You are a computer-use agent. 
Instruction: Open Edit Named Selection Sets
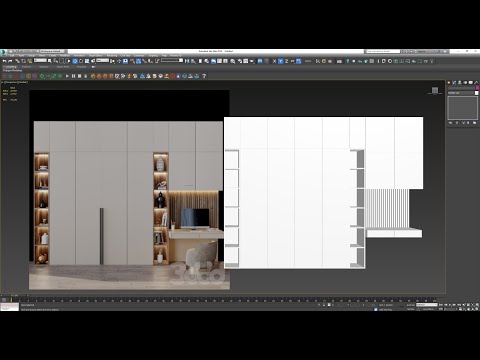tap(157, 61)
